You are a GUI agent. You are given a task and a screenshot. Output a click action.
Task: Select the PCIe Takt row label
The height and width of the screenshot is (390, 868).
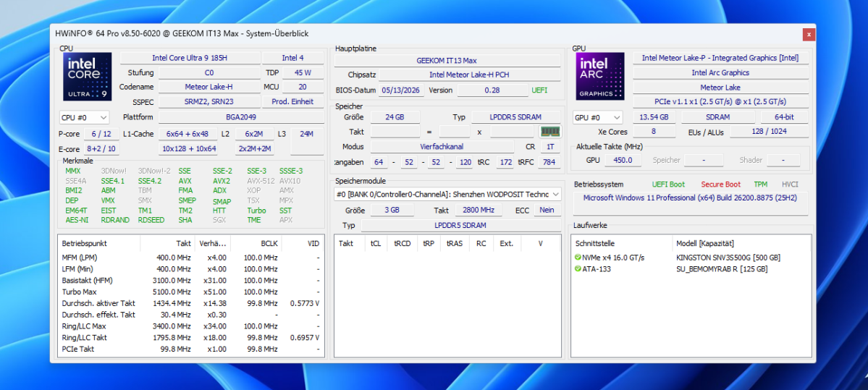click(x=77, y=349)
